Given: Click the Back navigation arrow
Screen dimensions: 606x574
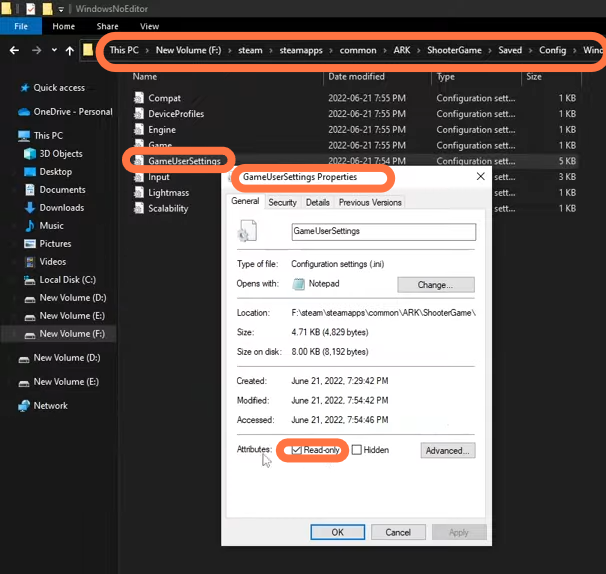Looking at the screenshot, I should pos(14,50).
